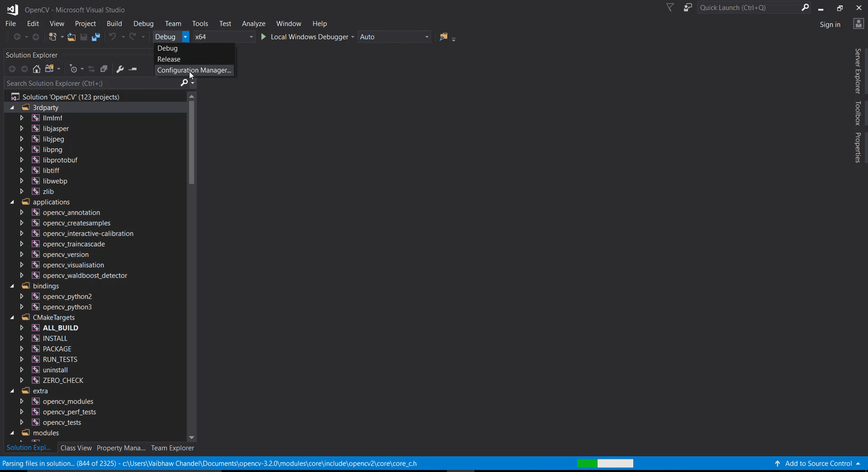Open the Debug configuration dropdown arrow
868x472 pixels.
[185, 37]
